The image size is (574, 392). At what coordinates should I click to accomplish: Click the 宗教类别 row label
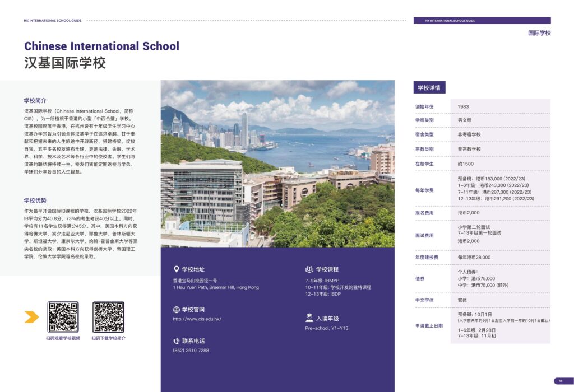click(x=424, y=149)
